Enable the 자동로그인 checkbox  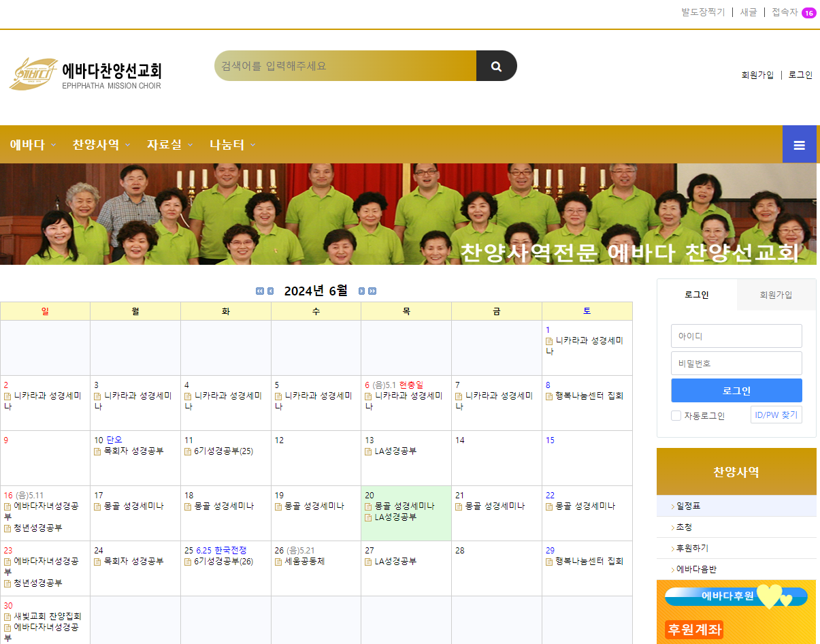tap(676, 416)
